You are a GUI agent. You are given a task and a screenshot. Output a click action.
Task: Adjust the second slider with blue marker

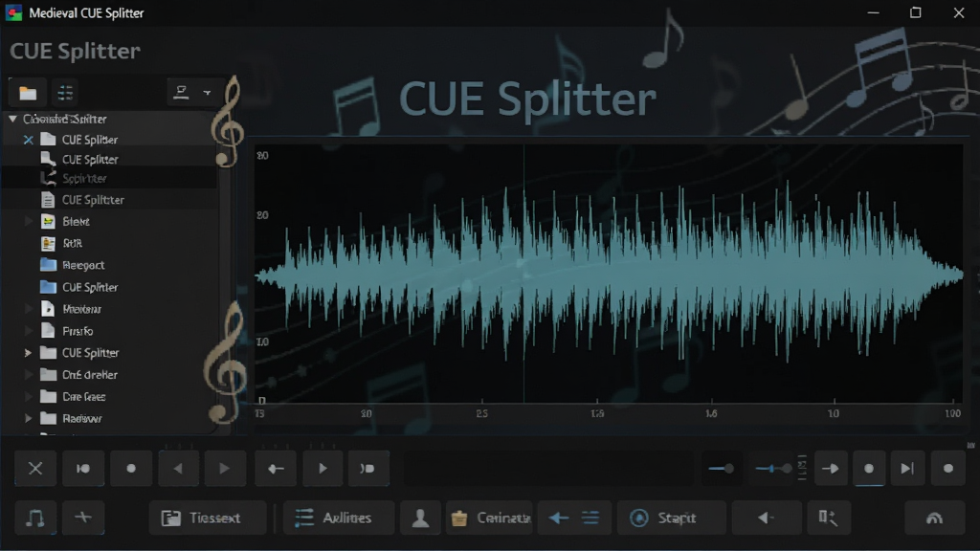(x=773, y=469)
